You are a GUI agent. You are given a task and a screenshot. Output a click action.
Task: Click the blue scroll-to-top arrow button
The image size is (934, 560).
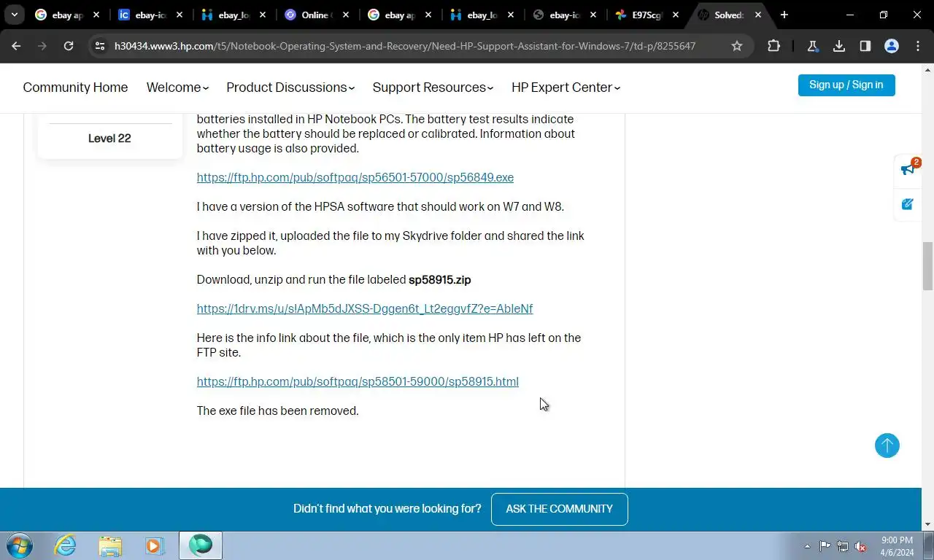887,446
